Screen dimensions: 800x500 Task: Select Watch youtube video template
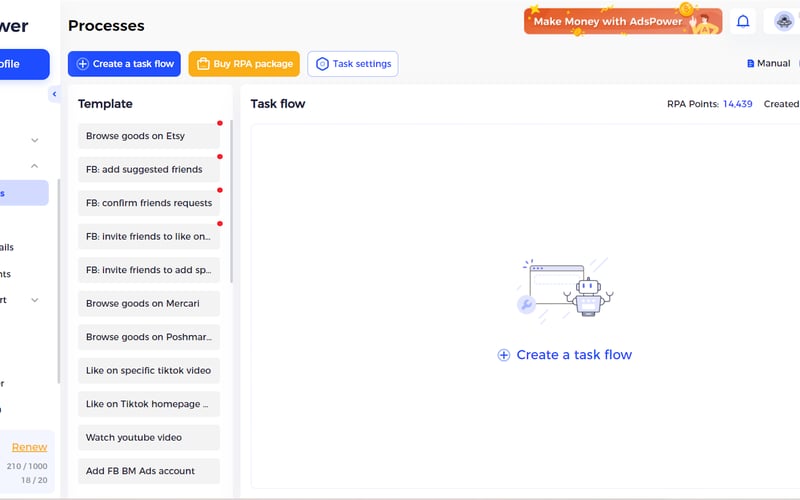149,437
